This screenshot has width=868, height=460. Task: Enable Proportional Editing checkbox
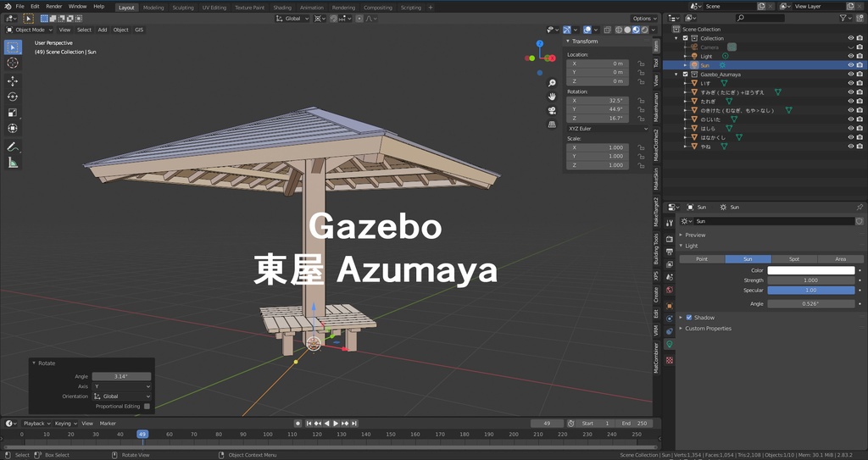coord(147,407)
